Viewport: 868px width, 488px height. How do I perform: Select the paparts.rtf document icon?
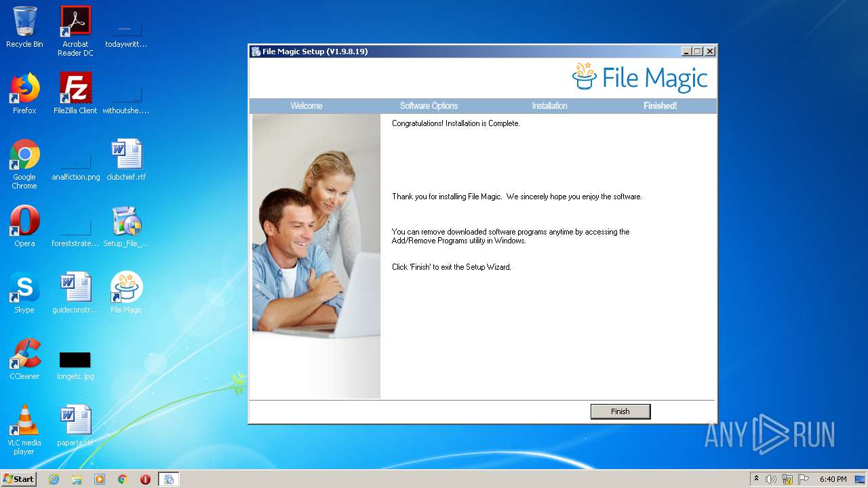click(75, 426)
